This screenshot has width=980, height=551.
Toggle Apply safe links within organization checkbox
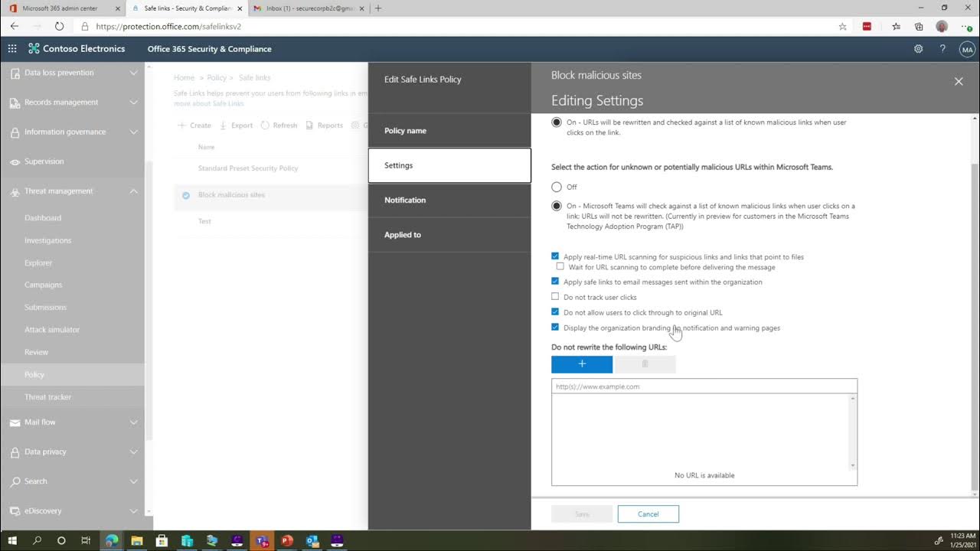pyautogui.click(x=555, y=282)
